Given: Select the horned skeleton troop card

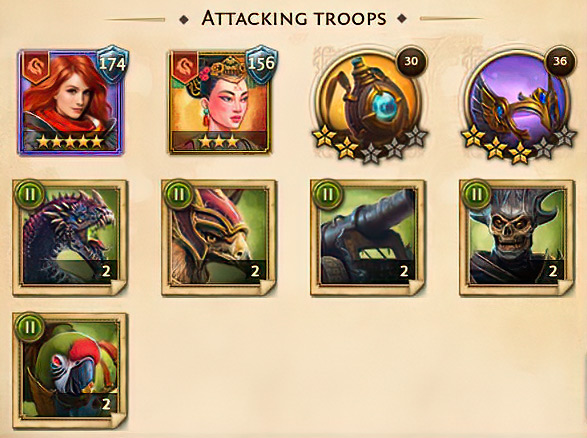Looking at the screenshot, I should coord(517,238).
